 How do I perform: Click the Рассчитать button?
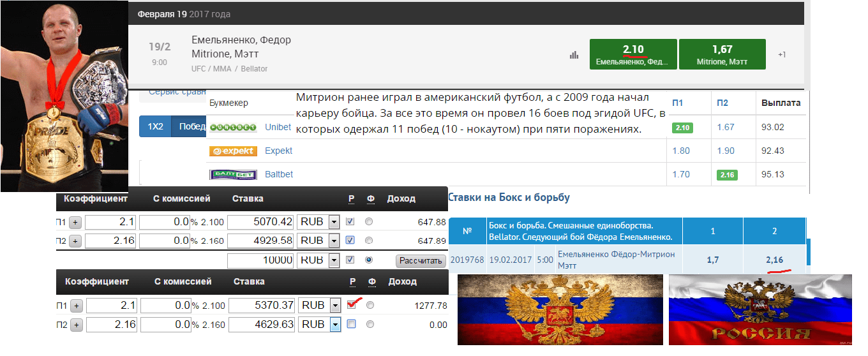[x=421, y=261]
